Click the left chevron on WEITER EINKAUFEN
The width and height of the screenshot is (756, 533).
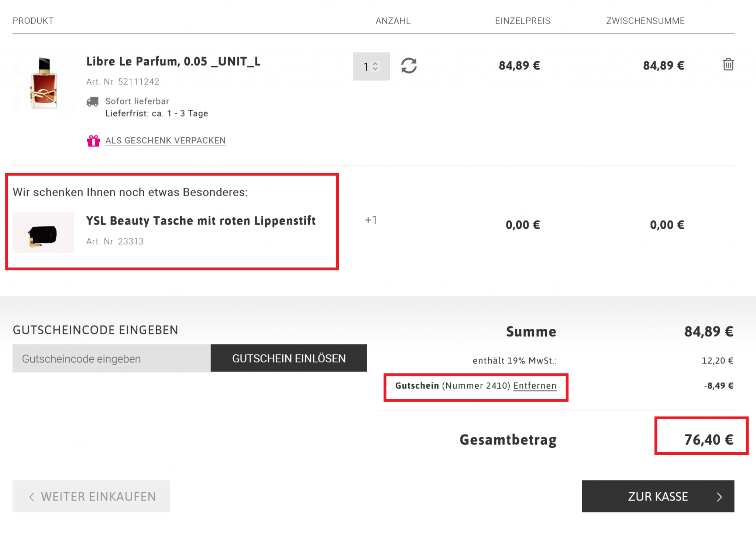pos(32,497)
